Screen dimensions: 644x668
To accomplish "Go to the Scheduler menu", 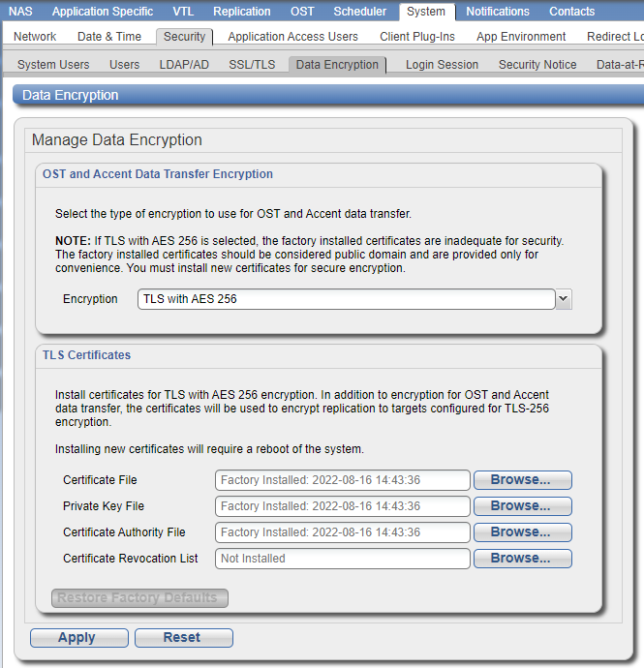I will click(x=359, y=12).
